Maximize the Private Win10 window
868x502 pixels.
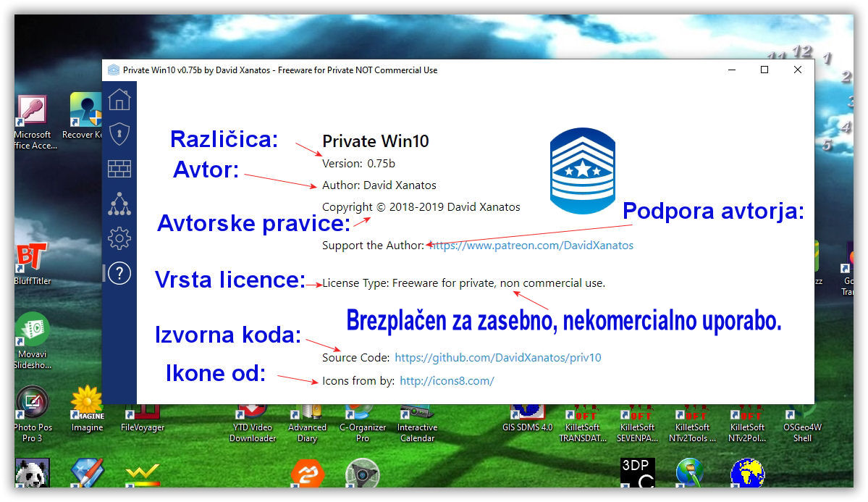coord(764,70)
